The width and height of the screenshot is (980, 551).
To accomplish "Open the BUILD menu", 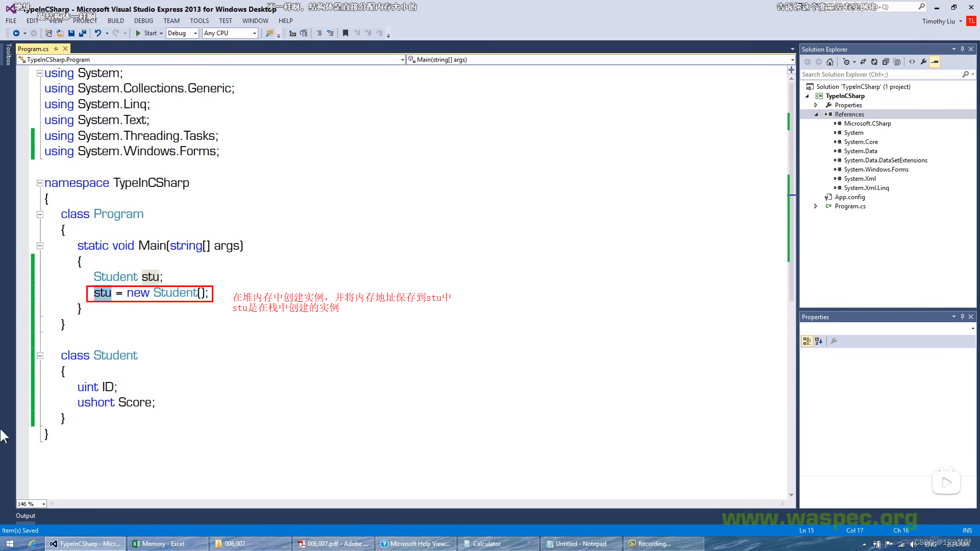I will 116,21.
